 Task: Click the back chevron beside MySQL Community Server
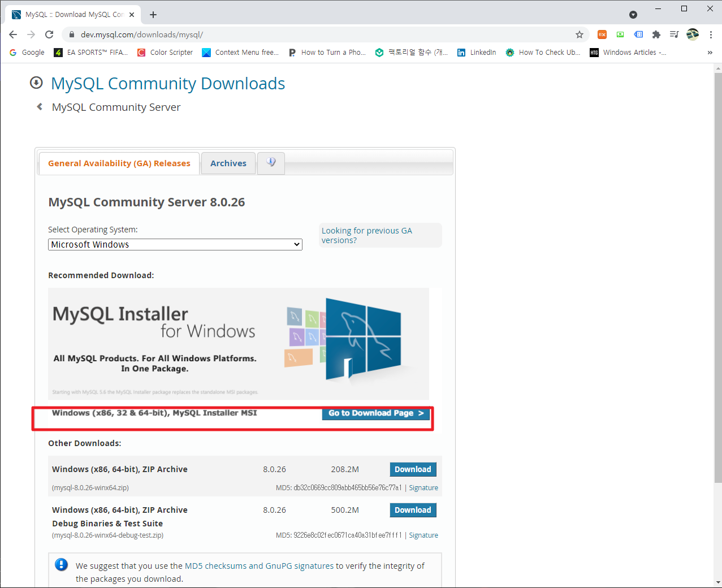click(40, 107)
